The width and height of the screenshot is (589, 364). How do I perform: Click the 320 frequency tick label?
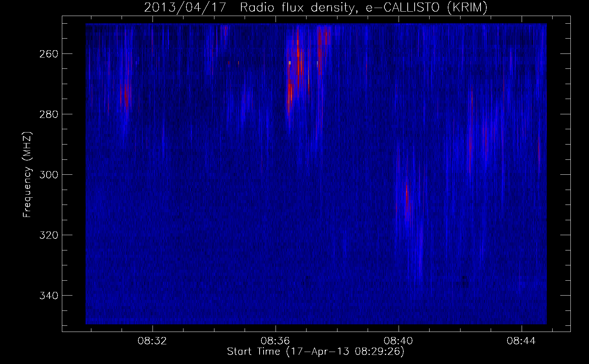pyautogui.click(x=48, y=235)
